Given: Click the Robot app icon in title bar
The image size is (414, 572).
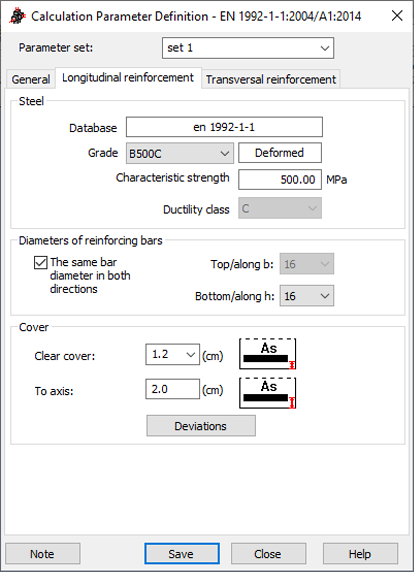Looking at the screenshot, I should coord(17,16).
